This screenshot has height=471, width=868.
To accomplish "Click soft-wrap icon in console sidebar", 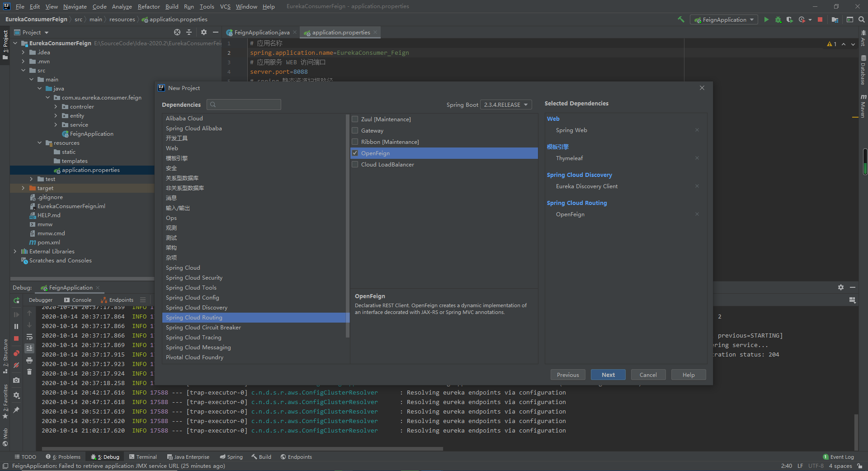I will click(x=29, y=337).
